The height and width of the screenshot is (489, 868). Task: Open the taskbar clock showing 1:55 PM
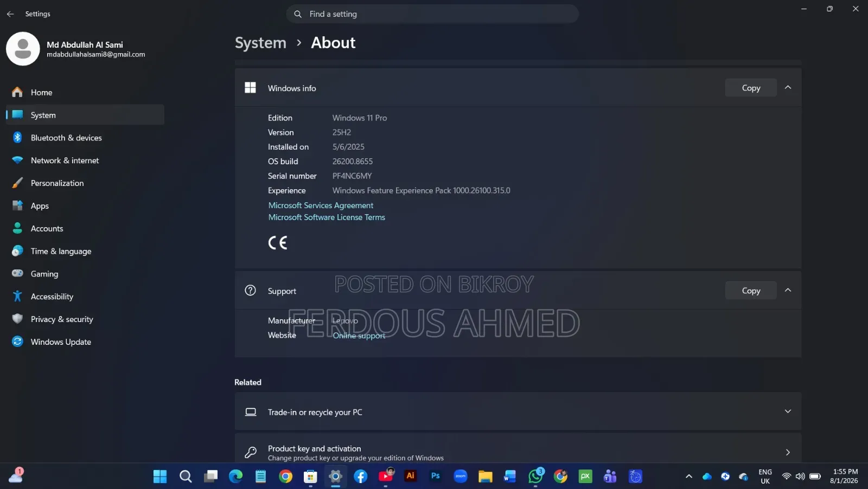(x=845, y=477)
